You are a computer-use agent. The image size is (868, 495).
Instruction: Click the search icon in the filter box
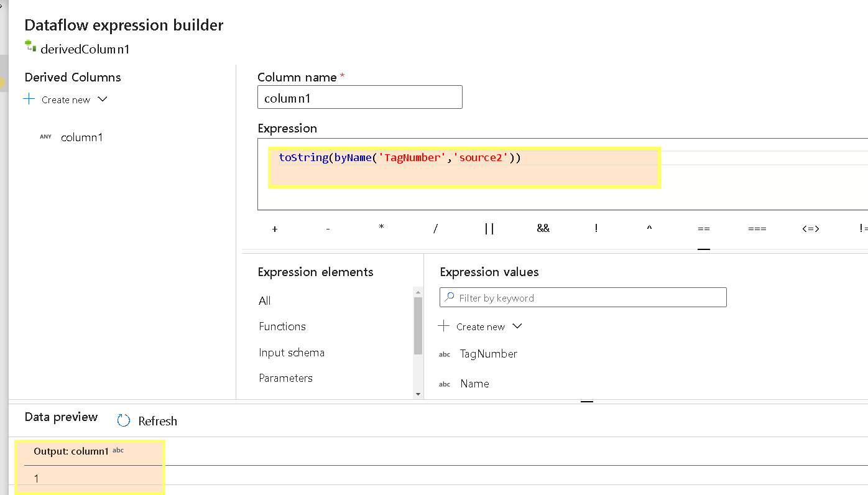(450, 298)
